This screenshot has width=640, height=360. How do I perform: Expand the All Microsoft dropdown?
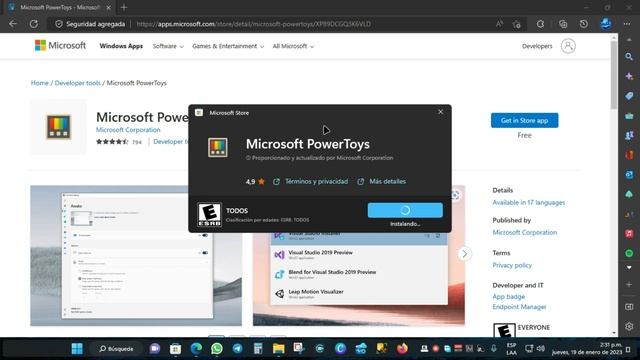[x=293, y=46]
